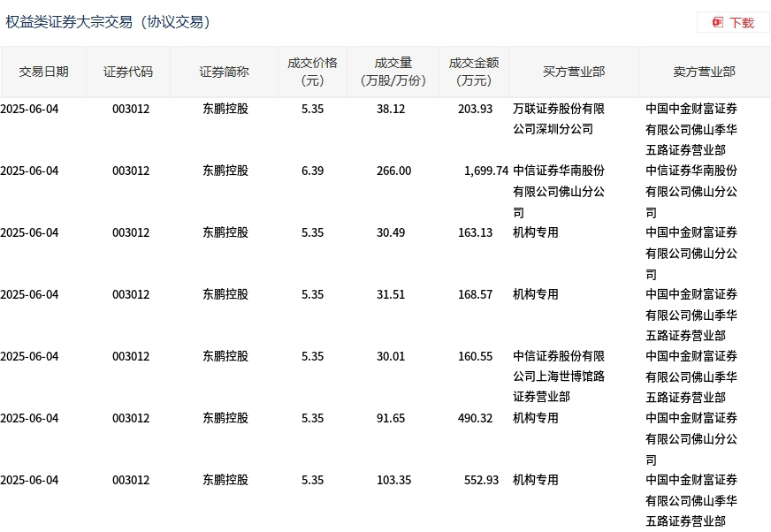
Task: Click the 证券简称 column header
Action: pos(225,72)
